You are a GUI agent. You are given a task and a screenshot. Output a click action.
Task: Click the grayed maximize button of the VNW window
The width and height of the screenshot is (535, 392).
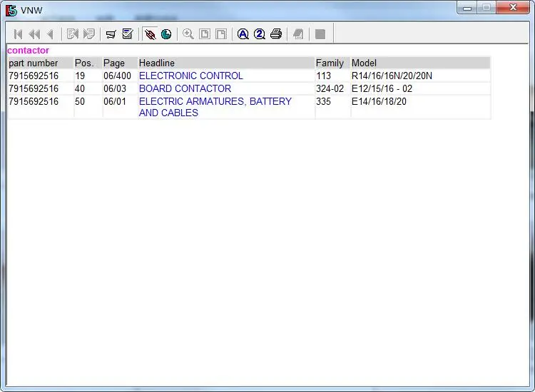pos(486,8)
